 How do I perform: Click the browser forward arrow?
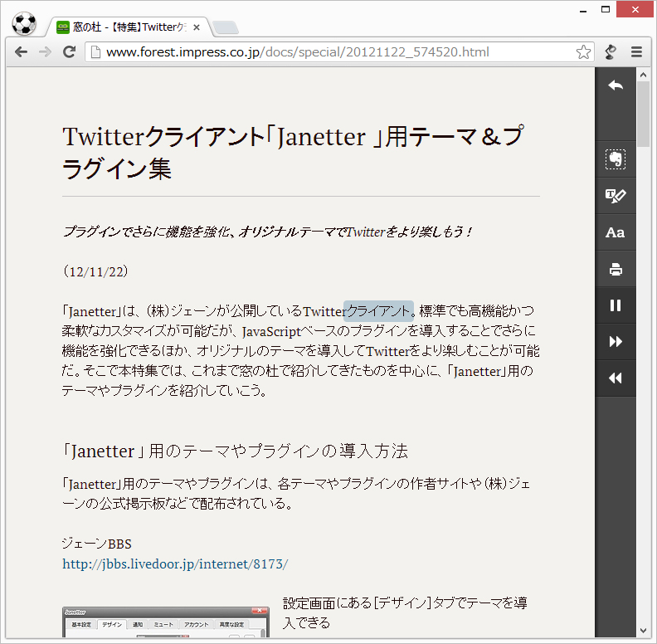[45, 52]
